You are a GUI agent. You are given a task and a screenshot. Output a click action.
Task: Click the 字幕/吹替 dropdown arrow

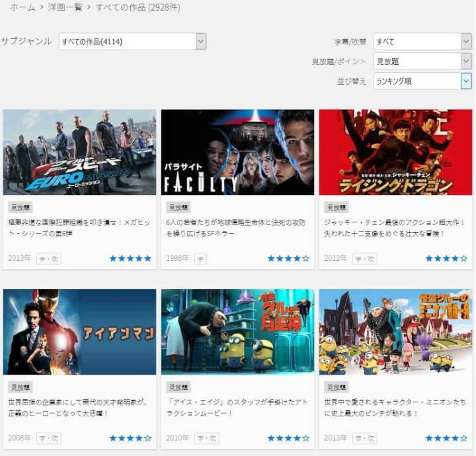(466, 41)
